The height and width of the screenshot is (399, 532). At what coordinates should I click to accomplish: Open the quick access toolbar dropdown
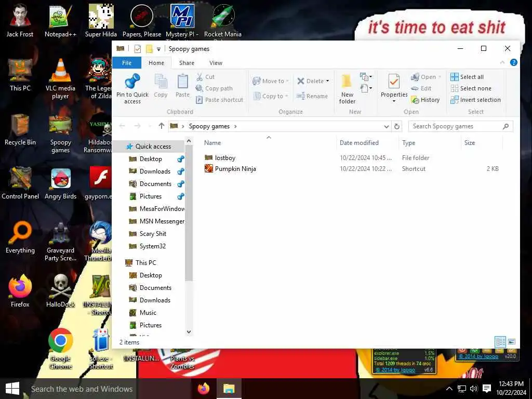158,49
